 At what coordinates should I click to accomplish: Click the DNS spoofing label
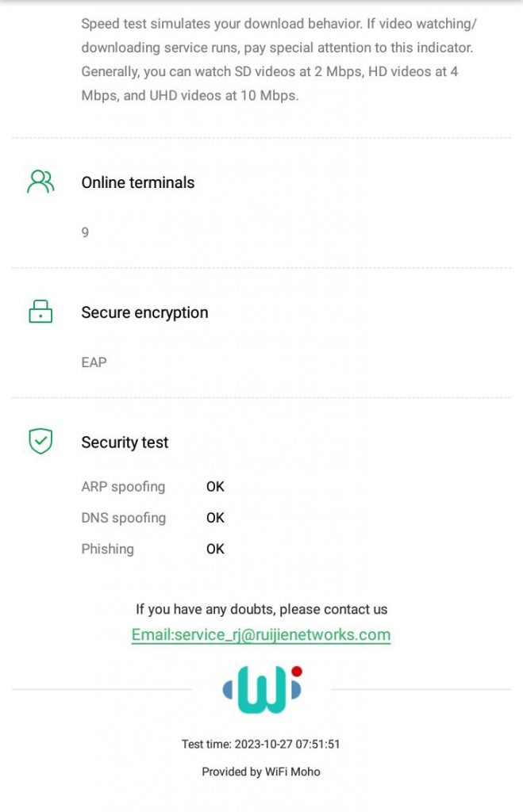click(123, 518)
